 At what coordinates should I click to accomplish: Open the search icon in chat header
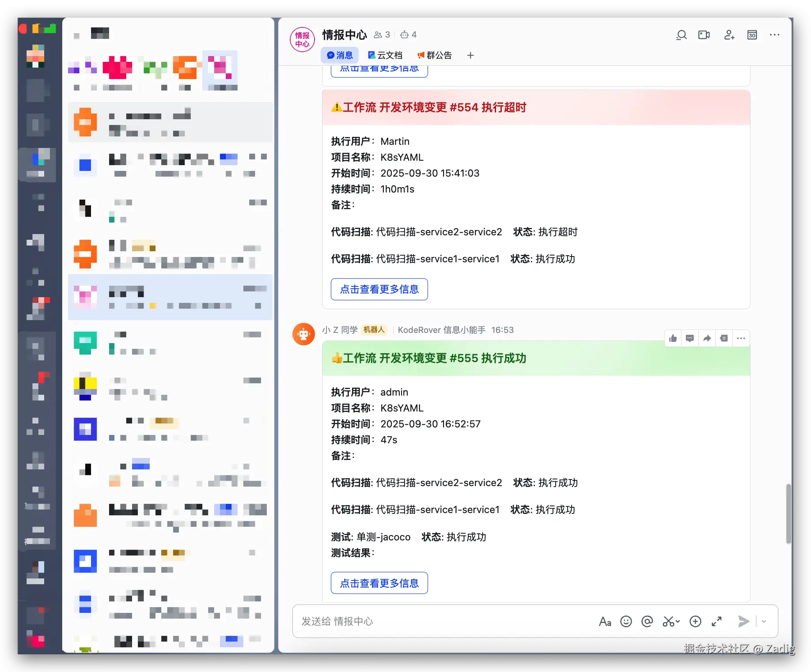[x=681, y=35]
